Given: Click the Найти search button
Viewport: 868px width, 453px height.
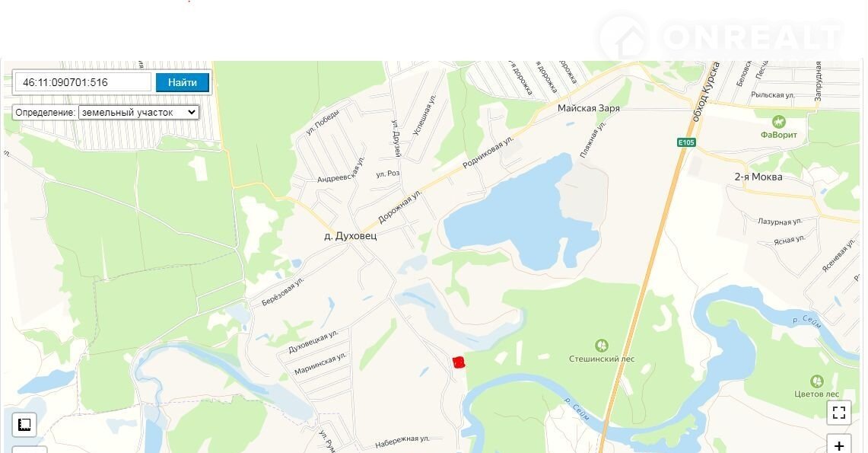Looking at the screenshot, I should tap(182, 82).
